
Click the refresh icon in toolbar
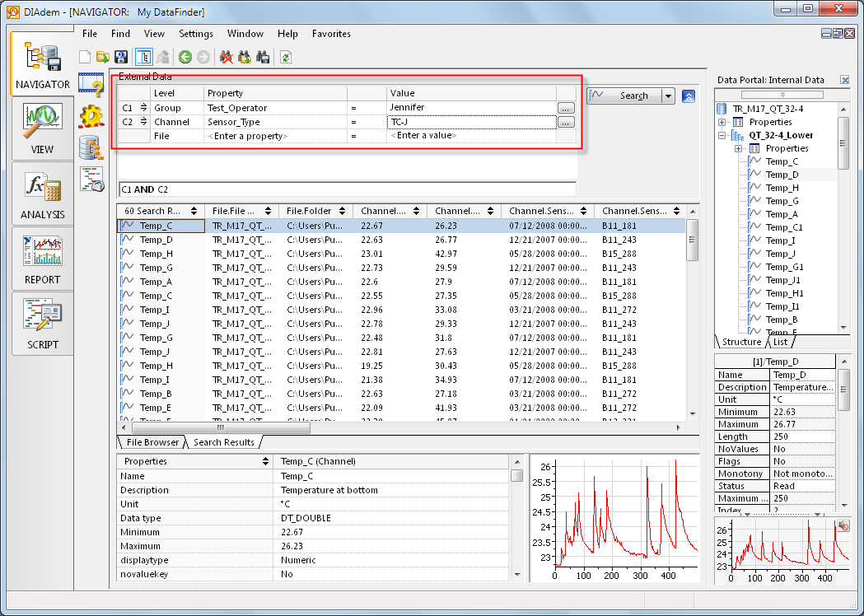point(286,57)
